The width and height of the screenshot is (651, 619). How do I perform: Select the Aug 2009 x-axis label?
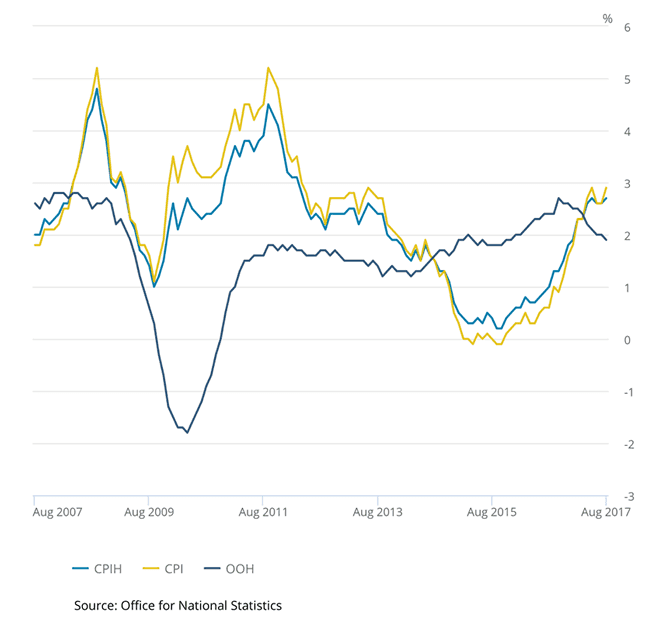(149, 513)
